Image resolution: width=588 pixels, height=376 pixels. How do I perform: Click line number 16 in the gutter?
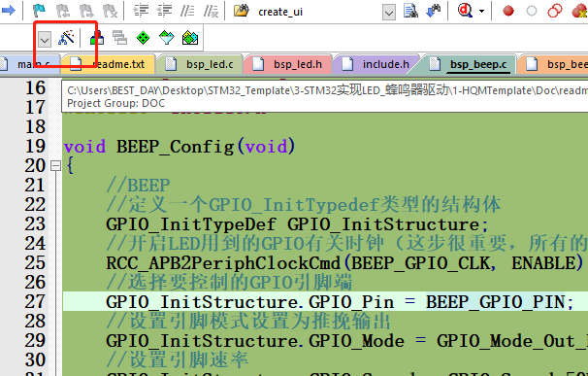pyautogui.click(x=35, y=87)
